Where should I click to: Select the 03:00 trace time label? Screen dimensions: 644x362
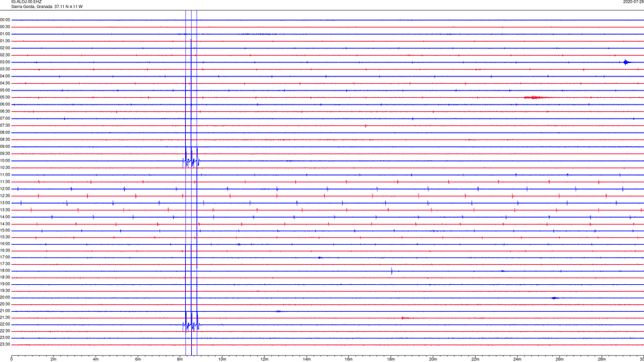(5, 62)
